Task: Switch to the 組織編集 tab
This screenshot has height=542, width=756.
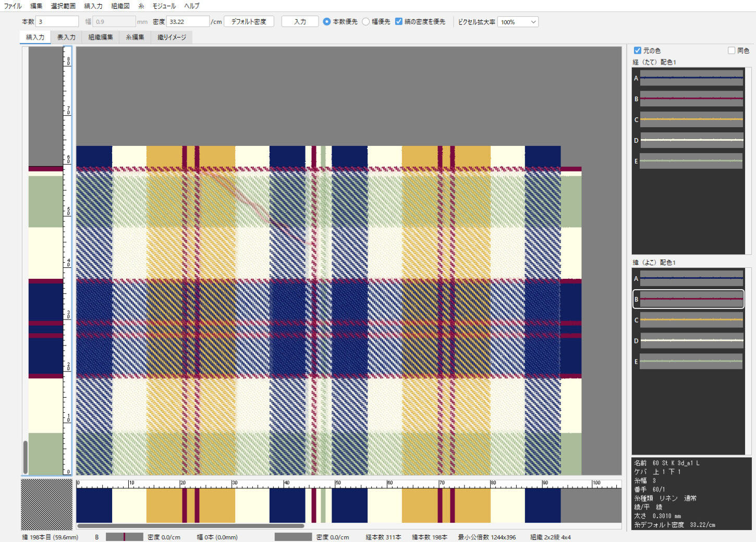Action: click(x=101, y=37)
